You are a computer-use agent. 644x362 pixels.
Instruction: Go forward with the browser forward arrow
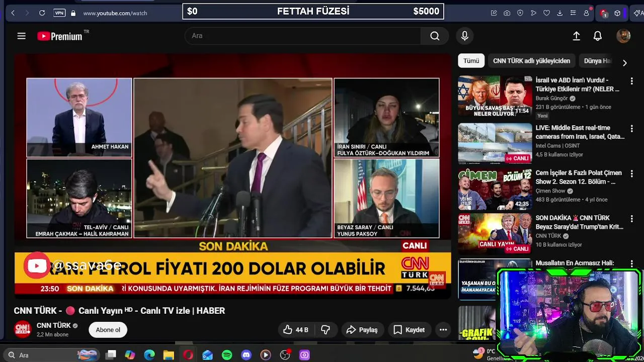27,13
